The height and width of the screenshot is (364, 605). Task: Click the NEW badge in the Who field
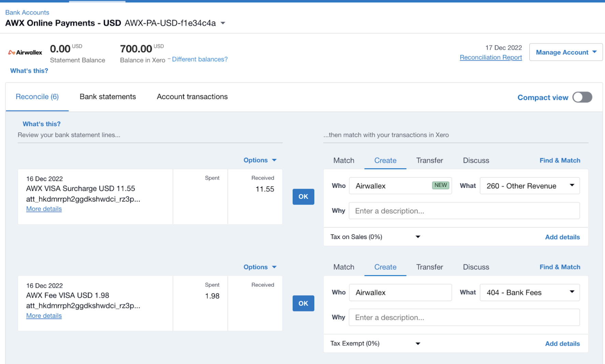click(441, 185)
